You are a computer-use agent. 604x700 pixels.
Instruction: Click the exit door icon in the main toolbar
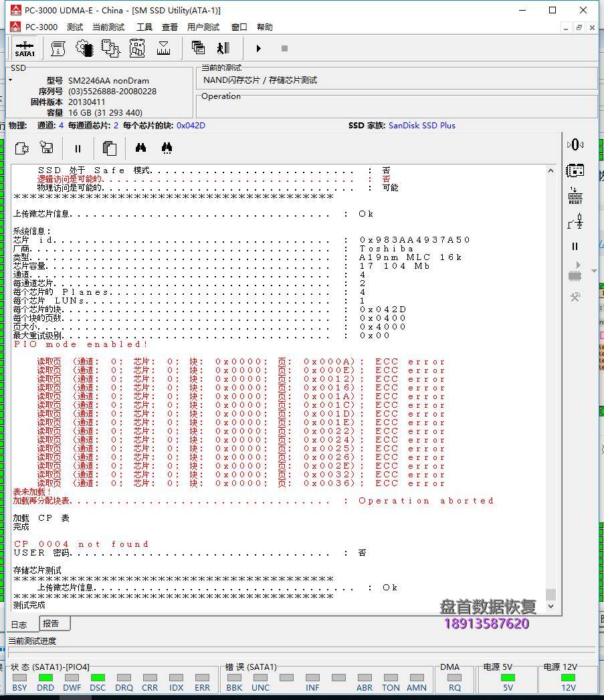223,47
